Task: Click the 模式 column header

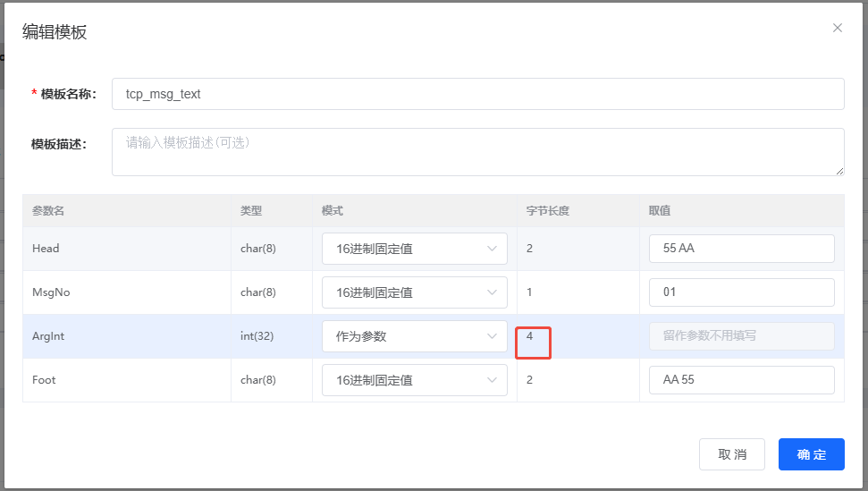Action: [333, 211]
